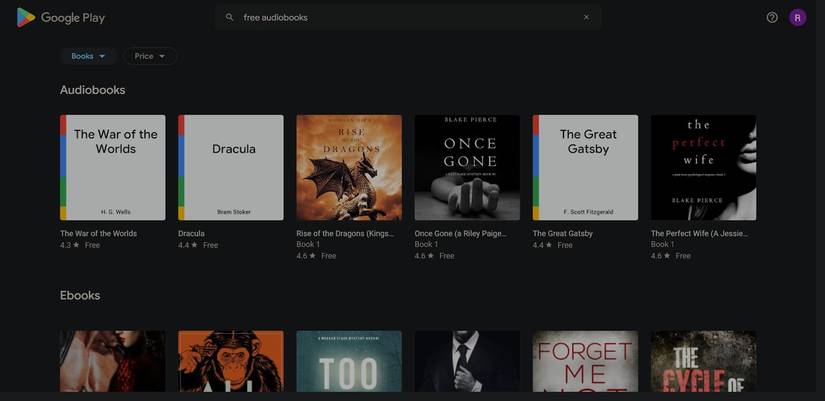Clear the search text with X icon
The width and height of the screenshot is (825, 401).
(586, 17)
